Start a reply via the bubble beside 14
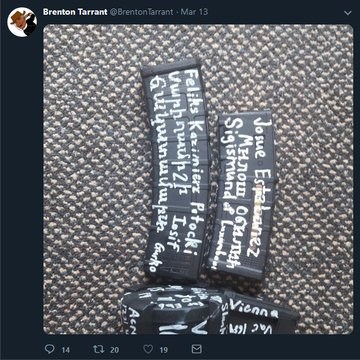The image size is (360, 360). coord(49,349)
